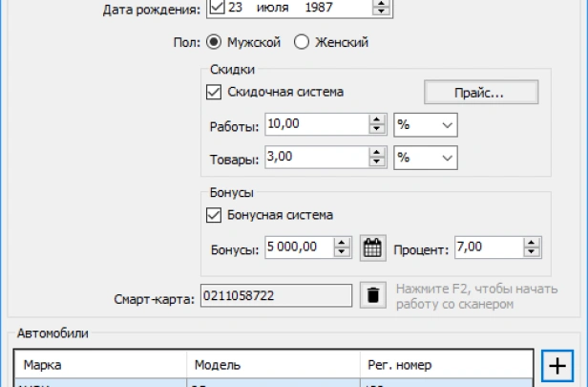
Task: Expand the Товары percent unit dropdown
Action: click(x=426, y=158)
